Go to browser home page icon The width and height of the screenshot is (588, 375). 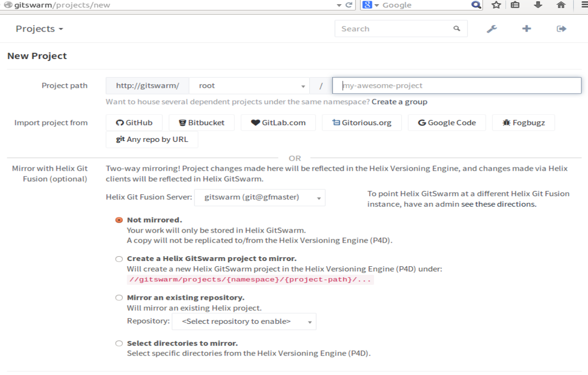561,5
